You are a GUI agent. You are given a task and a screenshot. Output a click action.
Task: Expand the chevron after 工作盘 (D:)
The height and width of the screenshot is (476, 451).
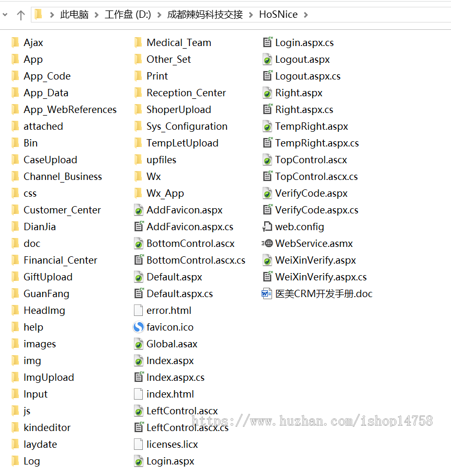[159, 15]
